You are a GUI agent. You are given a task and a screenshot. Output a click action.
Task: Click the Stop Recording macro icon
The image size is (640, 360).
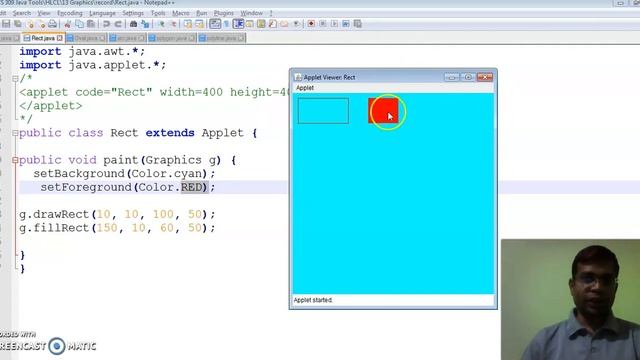click(322, 24)
